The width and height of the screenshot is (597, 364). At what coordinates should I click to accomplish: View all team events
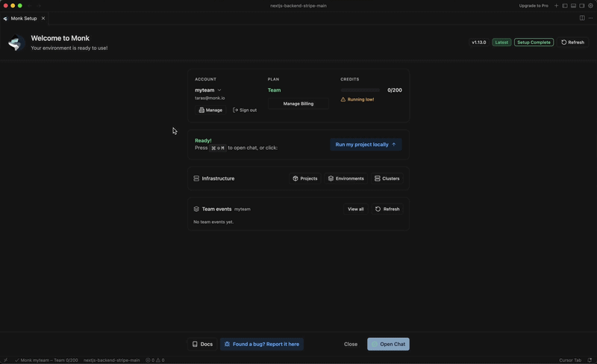click(x=356, y=209)
